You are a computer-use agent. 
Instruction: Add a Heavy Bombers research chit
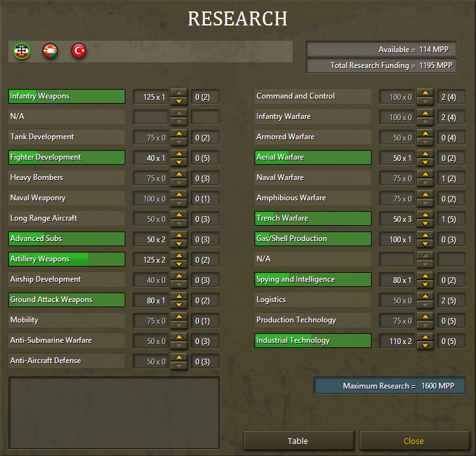(179, 174)
